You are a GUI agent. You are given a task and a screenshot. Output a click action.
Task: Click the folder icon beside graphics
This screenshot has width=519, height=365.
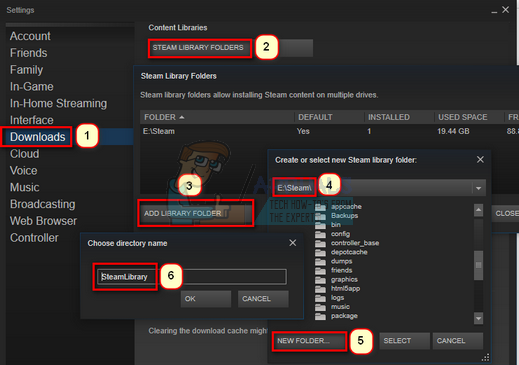320,279
